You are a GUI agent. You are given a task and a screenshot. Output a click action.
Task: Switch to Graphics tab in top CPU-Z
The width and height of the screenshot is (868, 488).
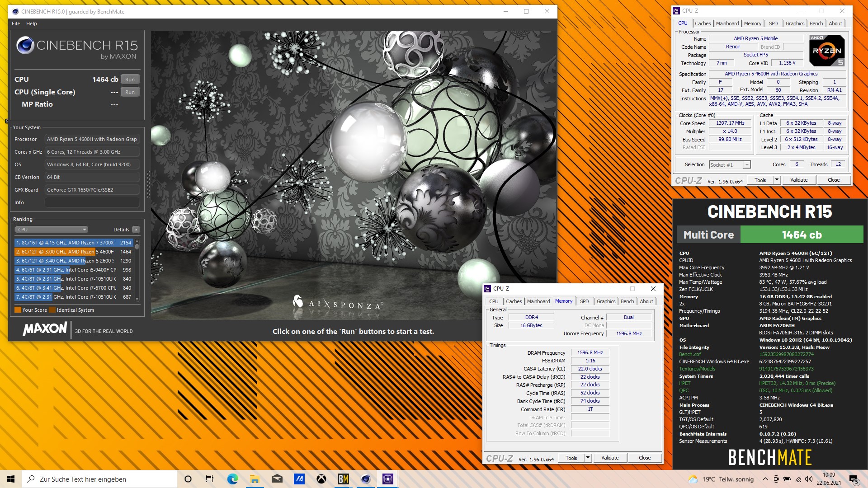(x=795, y=23)
